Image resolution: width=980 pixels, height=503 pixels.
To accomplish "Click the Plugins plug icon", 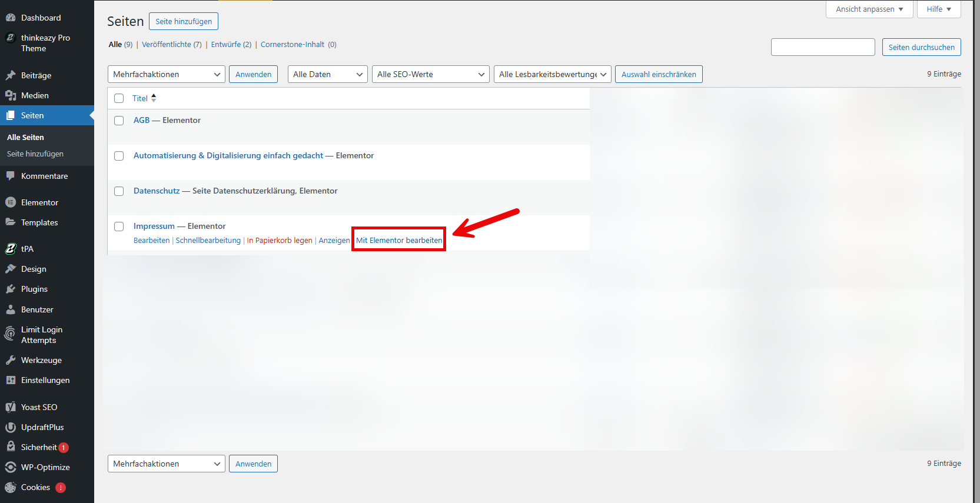I will point(11,289).
